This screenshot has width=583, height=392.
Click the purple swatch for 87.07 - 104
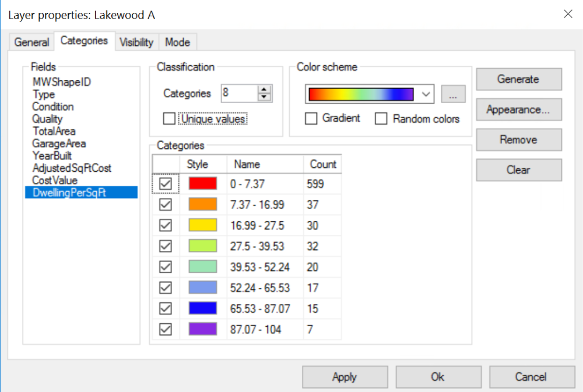pyautogui.click(x=202, y=329)
